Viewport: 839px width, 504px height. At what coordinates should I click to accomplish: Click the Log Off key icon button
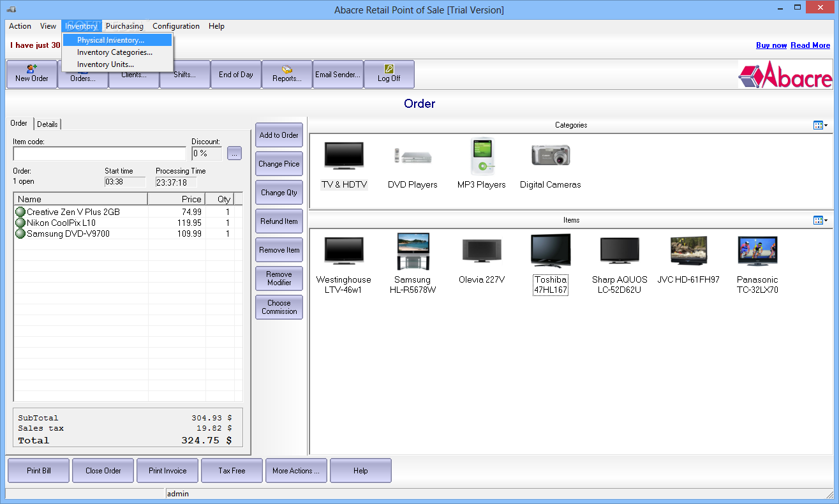pos(389,74)
